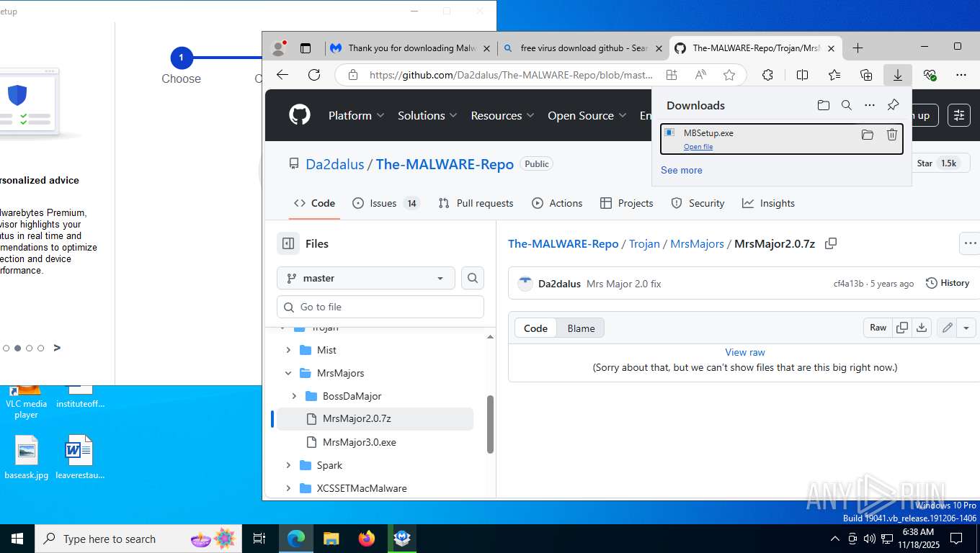Expand the Open Source menu
The image size is (980, 553).
tap(587, 115)
